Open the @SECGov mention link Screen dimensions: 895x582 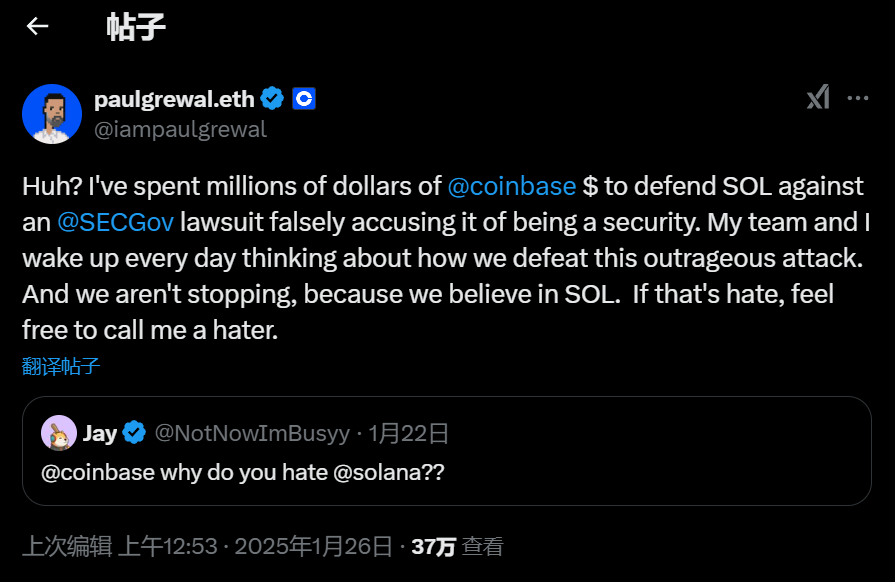click(x=116, y=222)
